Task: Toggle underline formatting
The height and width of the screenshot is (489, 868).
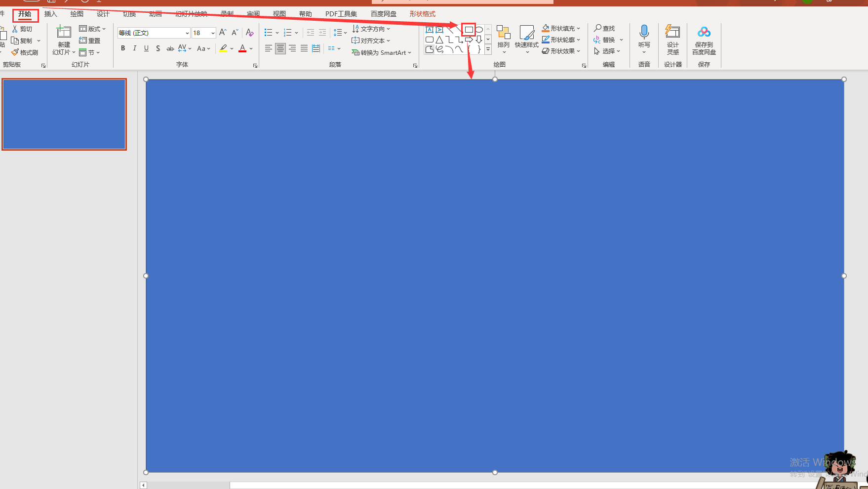Action: pyautogui.click(x=146, y=48)
